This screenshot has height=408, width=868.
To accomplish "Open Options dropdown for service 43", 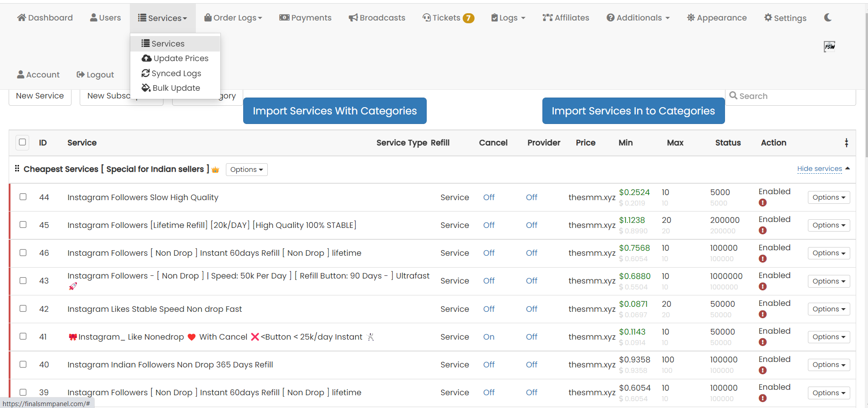I will point(828,281).
